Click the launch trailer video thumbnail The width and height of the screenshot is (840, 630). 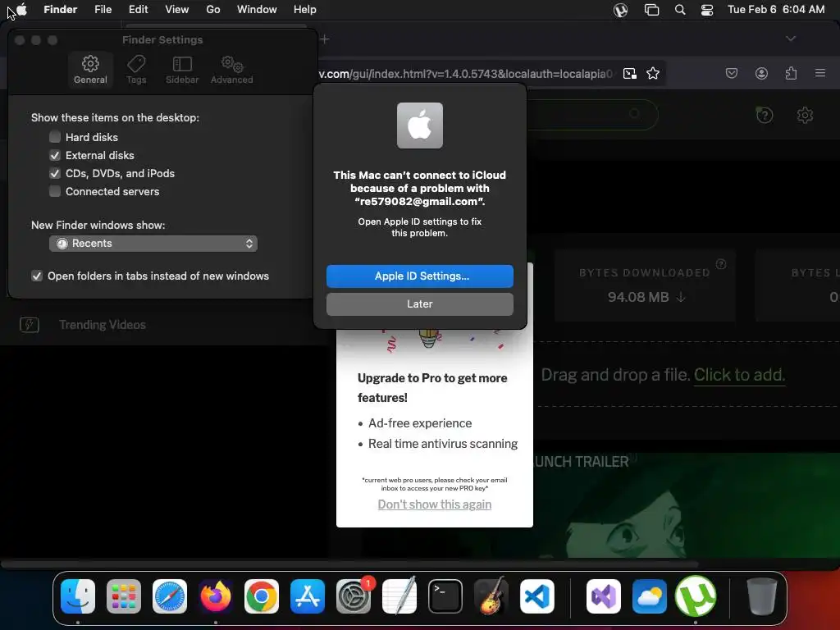[687, 504]
